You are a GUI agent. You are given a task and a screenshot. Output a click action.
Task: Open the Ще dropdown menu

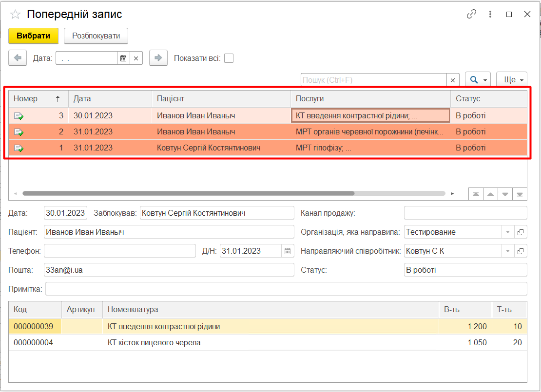512,80
